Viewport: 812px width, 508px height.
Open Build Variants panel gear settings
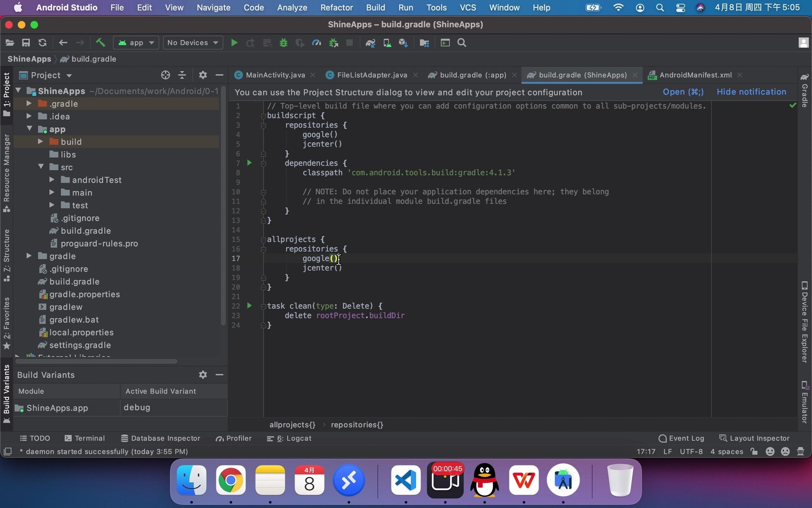tap(203, 375)
